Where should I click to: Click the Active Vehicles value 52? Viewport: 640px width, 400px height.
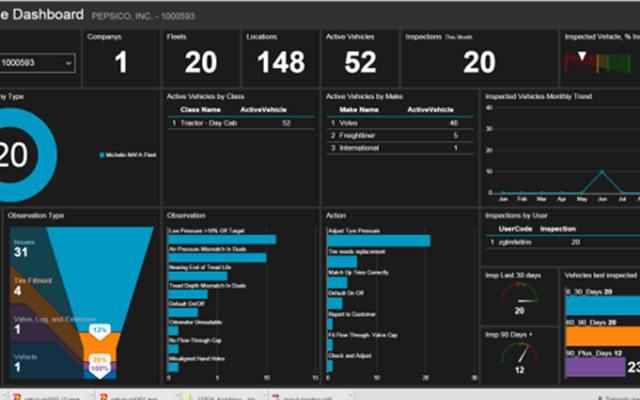click(x=360, y=62)
